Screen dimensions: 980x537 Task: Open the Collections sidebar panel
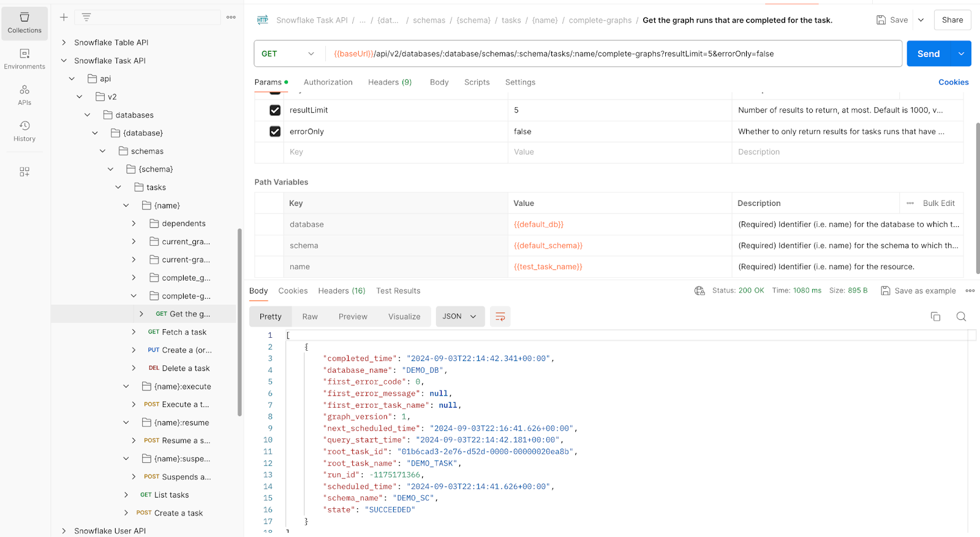pyautogui.click(x=24, y=23)
